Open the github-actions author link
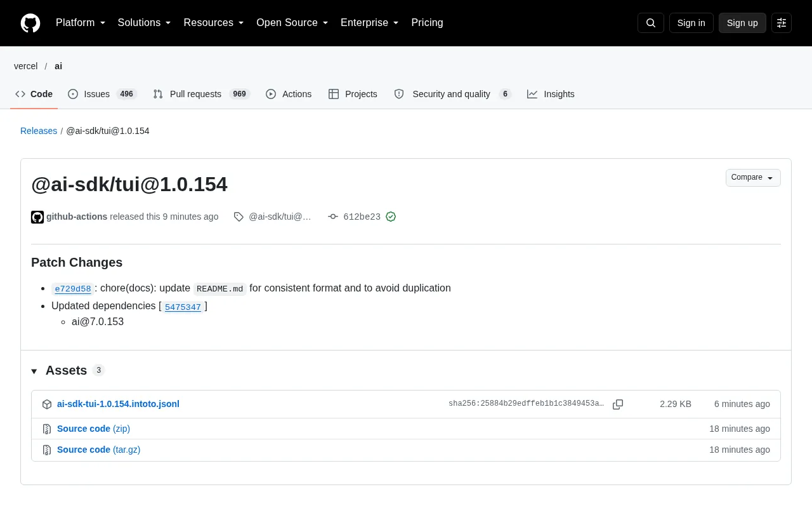The image size is (812, 508). click(x=77, y=217)
